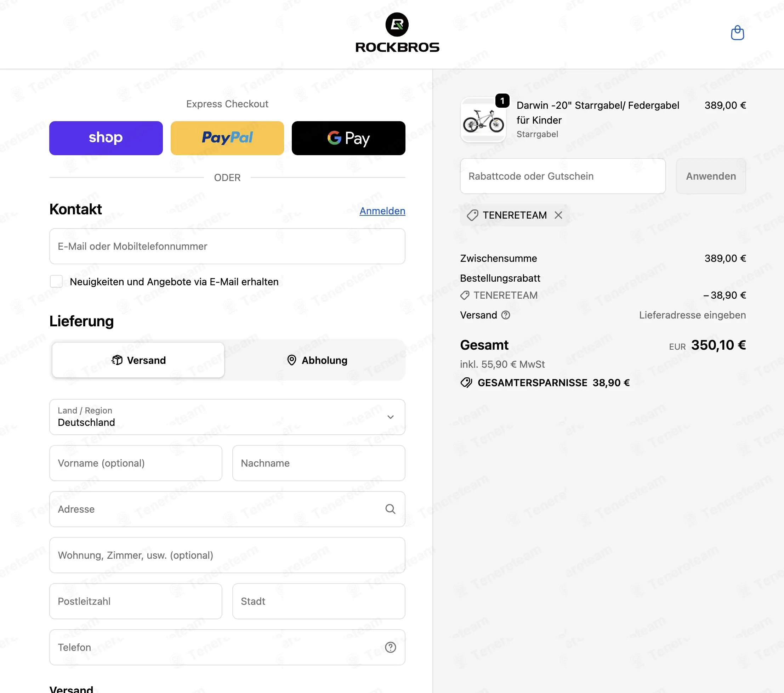Open the Darwin bike product thumbnail
This screenshot has width=784, height=693.
click(483, 120)
